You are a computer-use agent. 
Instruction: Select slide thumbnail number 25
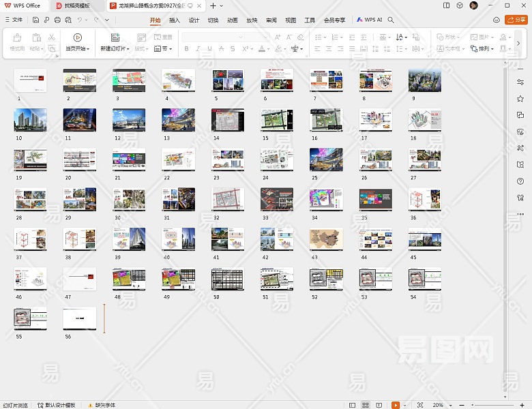pos(326,160)
